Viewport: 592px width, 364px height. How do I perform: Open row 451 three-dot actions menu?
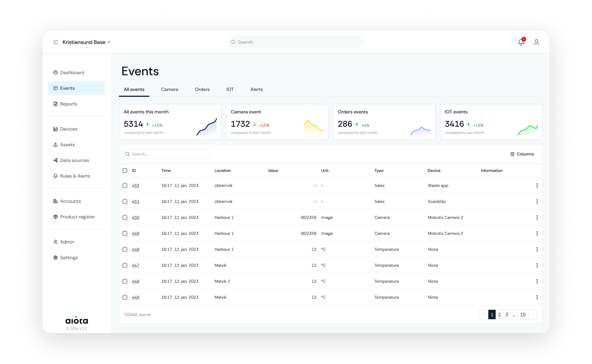[537, 201]
